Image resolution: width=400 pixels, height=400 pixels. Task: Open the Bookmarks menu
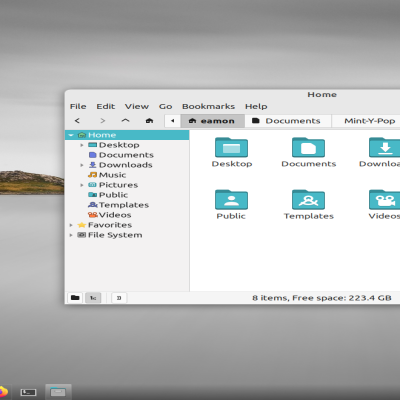(x=208, y=106)
